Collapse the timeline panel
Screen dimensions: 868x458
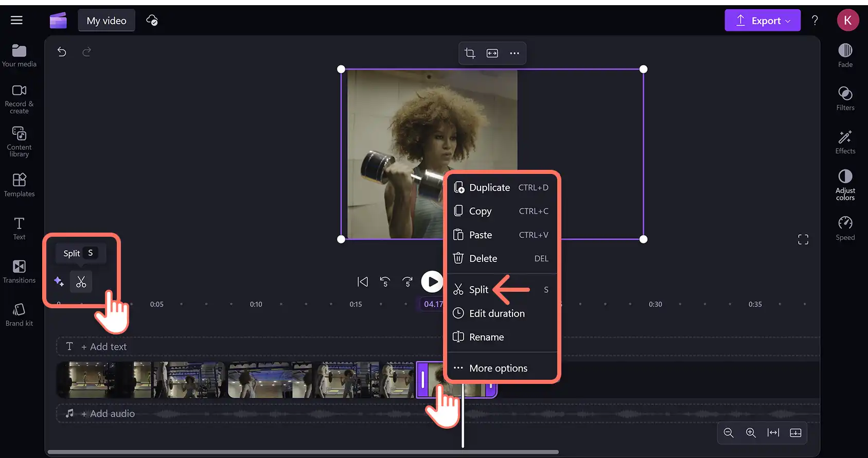pyautogui.click(x=795, y=433)
